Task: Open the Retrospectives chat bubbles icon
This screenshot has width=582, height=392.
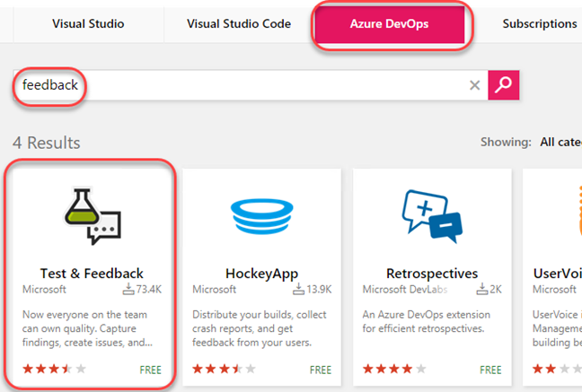Action: coord(432,216)
